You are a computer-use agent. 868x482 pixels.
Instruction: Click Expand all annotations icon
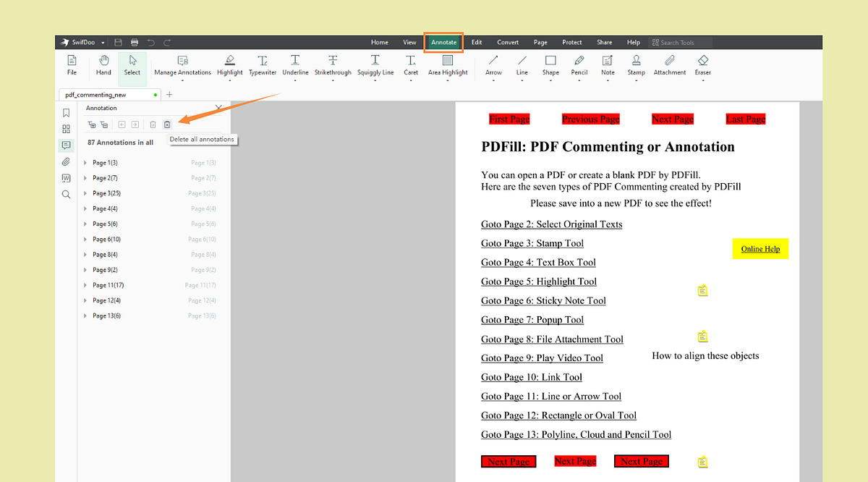click(91, 124)
